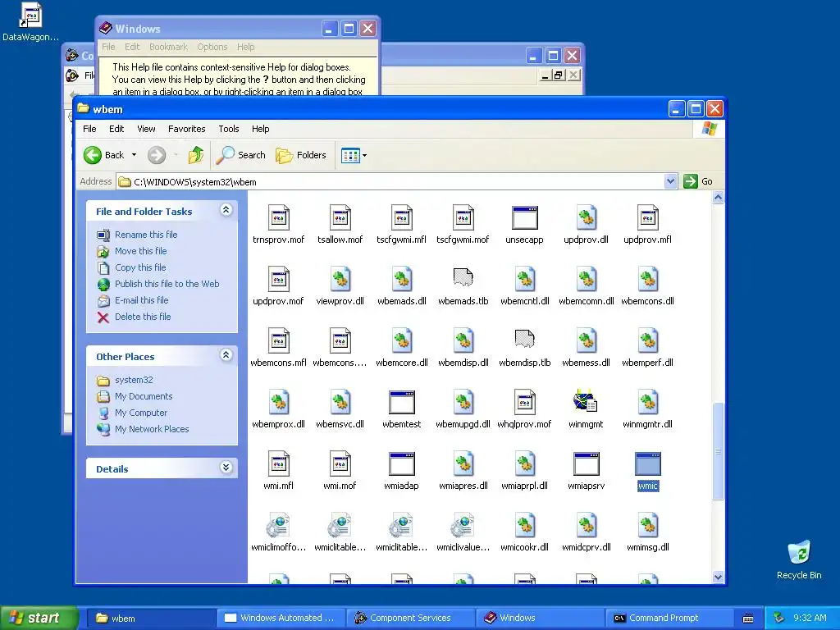Click Copy this file link
This screenshot has height=630, width=840.
pos(140,267)
